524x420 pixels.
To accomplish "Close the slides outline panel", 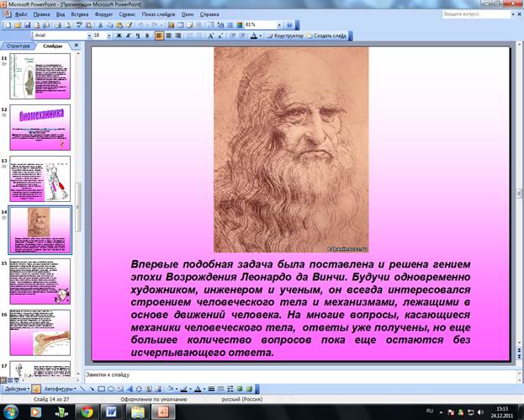I will pyautogui.click(x=76, y=46).
